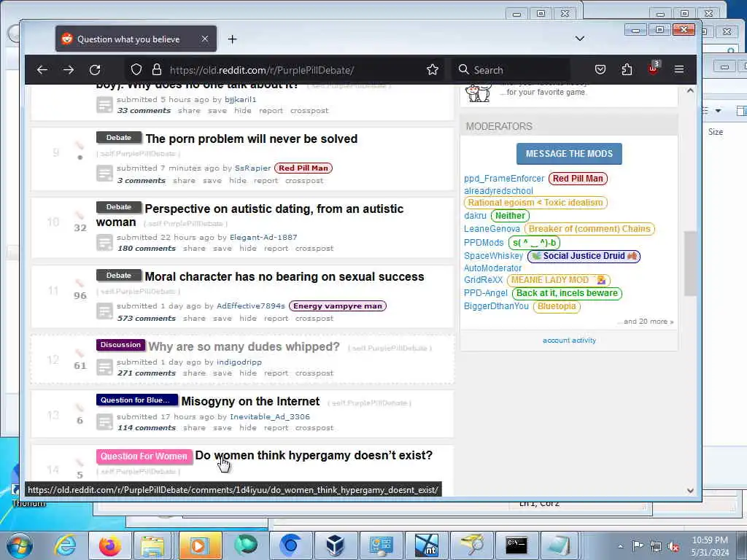Viewport: 747px width, 560px height.
Task: Upvote the 'Misogyny on the Internet' post
Action: pyautogui.click(x=80, y=408)
